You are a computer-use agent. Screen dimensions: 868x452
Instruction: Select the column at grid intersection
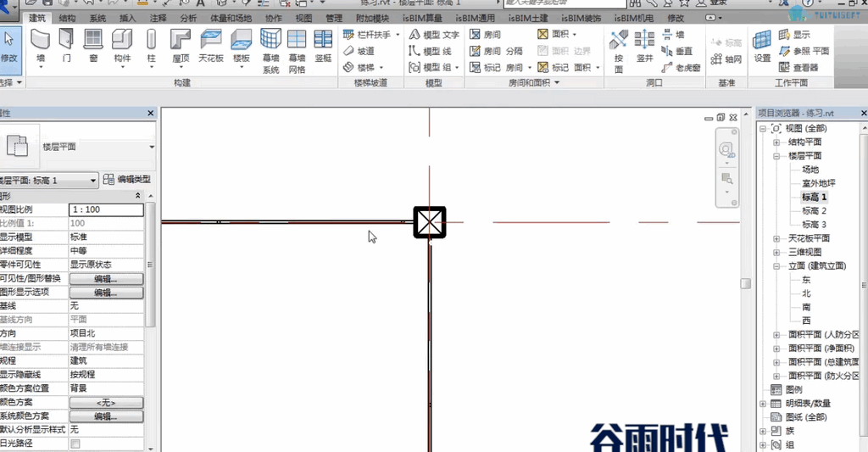[x=430, y=222]
